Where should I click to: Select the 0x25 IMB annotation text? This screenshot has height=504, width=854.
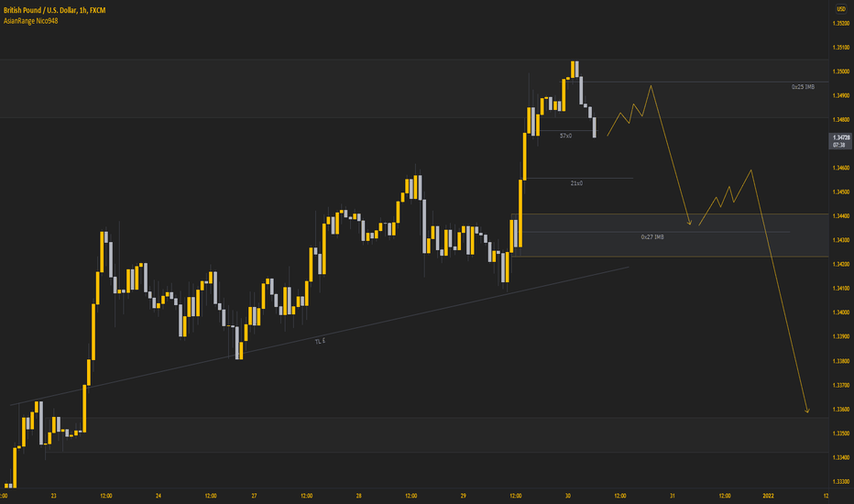pyautogui.click(x=803, y=87)
